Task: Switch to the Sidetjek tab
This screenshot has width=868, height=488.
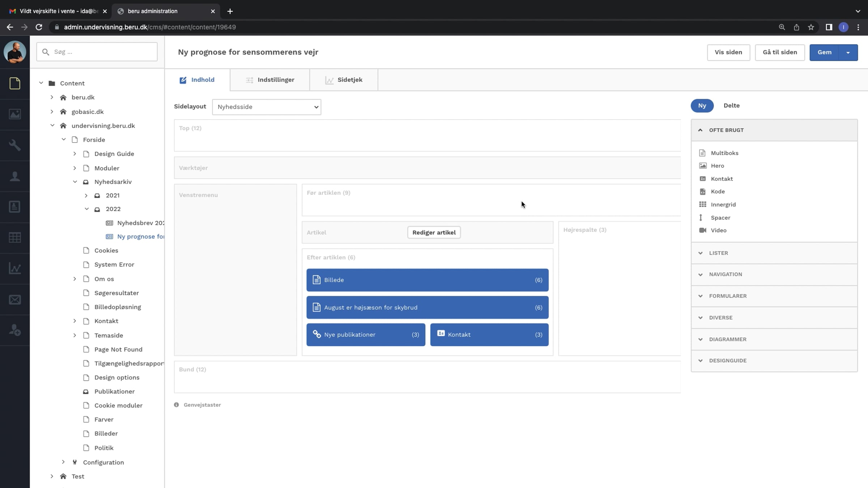Action: (x=344, y=80)
